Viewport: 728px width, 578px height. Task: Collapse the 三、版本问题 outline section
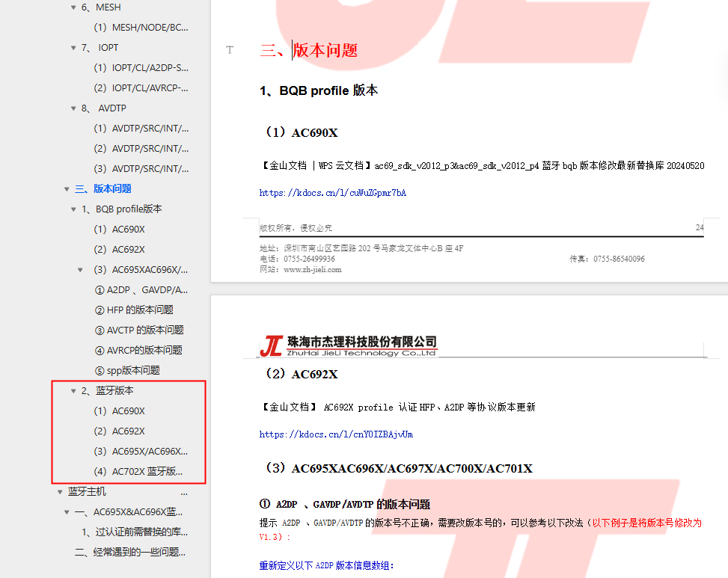[x=67, y=188]
